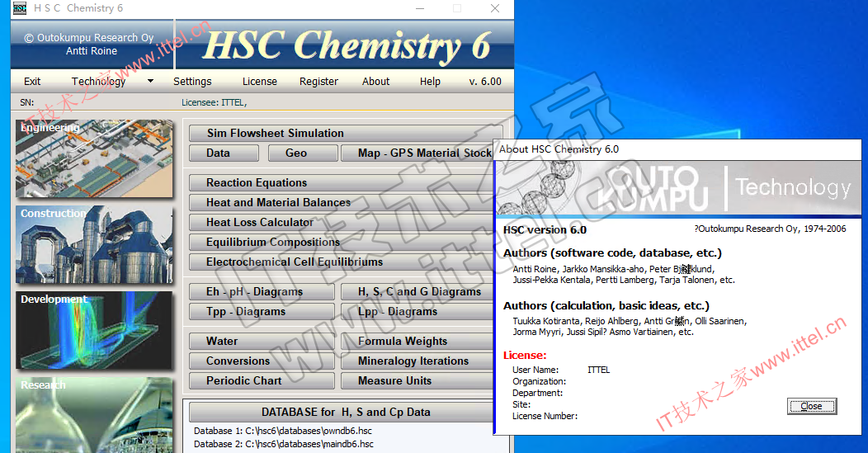Click the HSC Chemistry 6 banner logo
868x453 pixels.
pos(347,45)
